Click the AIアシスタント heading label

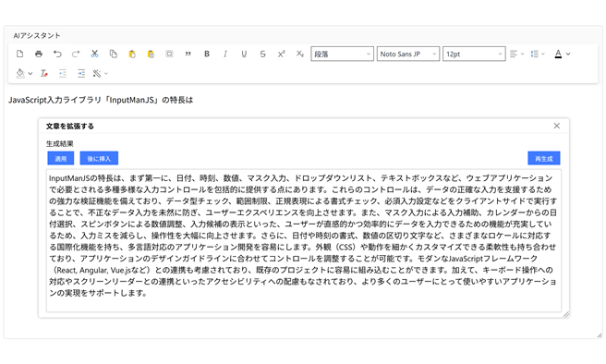tap(37, 35)
